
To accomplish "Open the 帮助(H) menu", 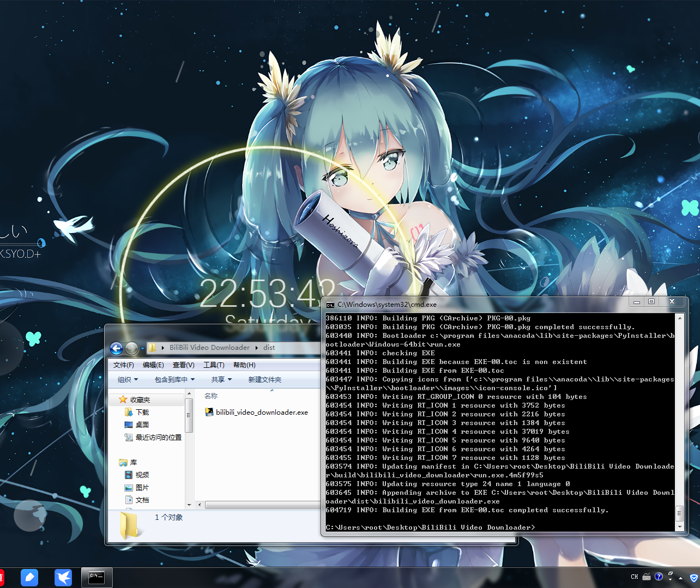I will [x=244, y=365].
